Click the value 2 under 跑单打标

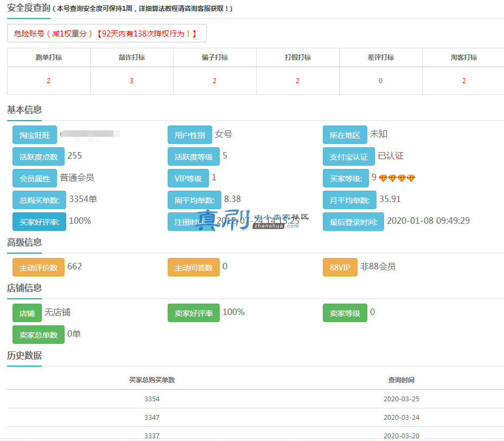pyautogui.click(x=48, y=81)
